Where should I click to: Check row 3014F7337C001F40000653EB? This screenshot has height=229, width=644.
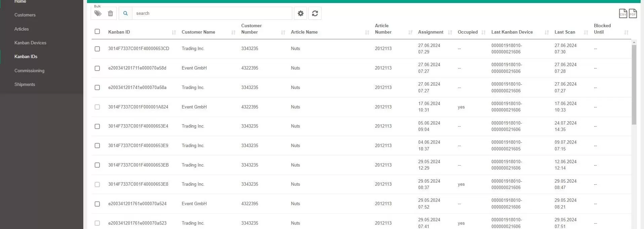(97, 165)
